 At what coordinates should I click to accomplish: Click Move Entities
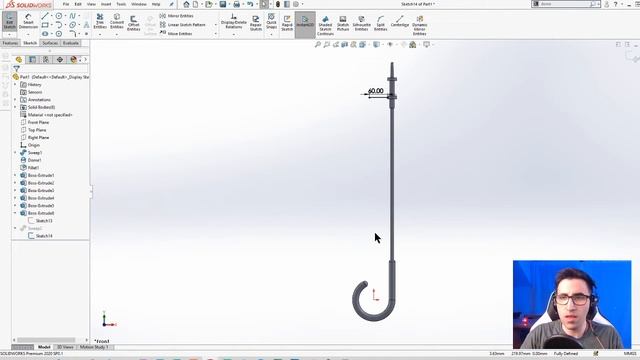pos(176,34)
